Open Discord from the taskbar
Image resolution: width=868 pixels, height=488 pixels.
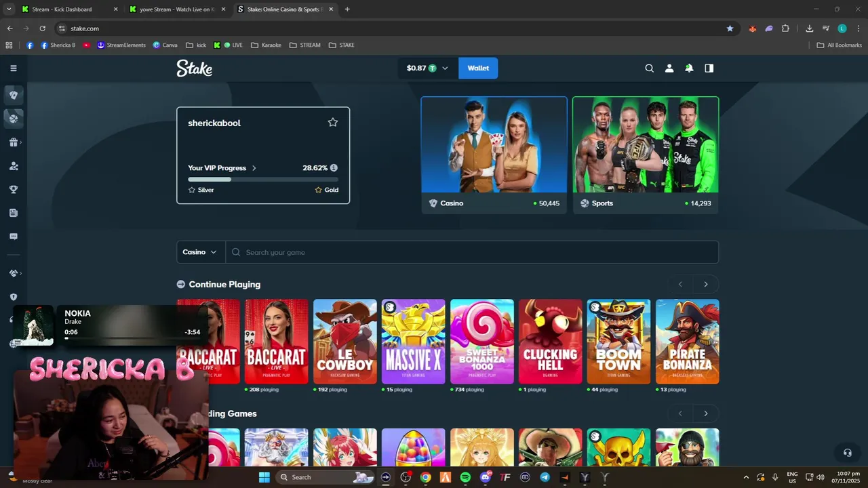coord(486,477)
